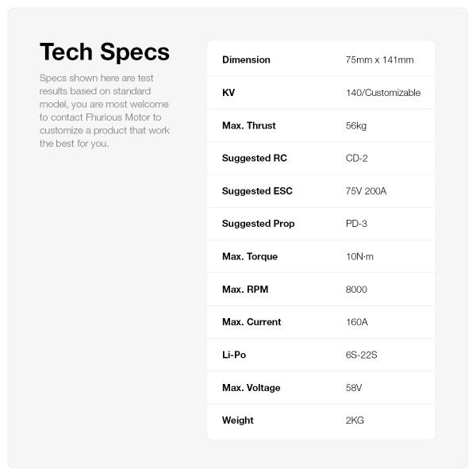Click the 6S-22S Li-Po value
The width and height of the screenshot is (476, 476).
coord(361,355)
